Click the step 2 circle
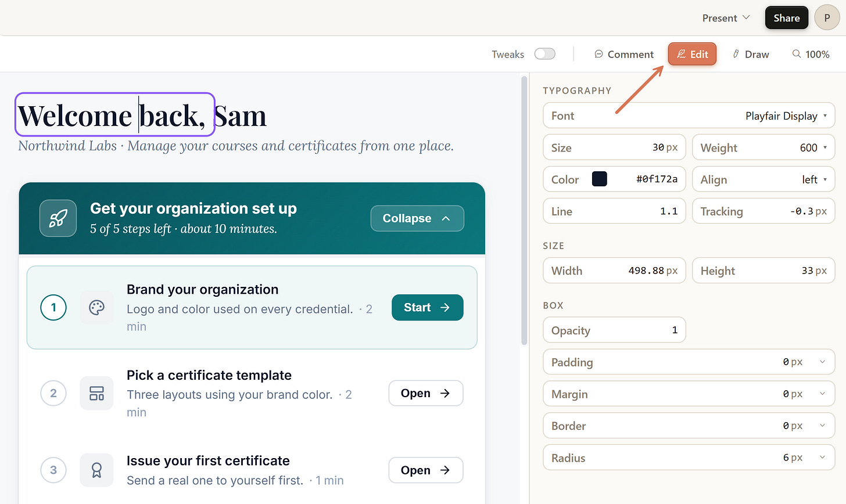This screenshot has height=504, width=846. click(53, 394)
